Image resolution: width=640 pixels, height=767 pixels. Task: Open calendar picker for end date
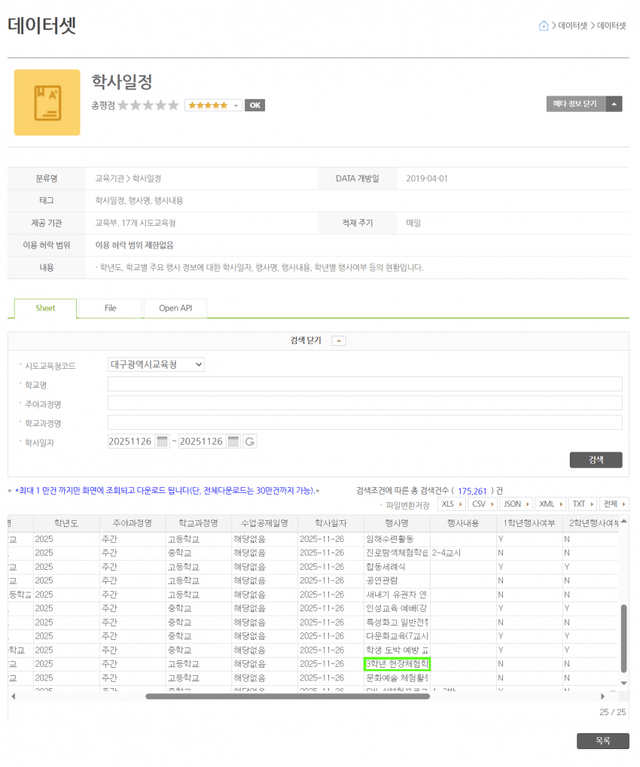pyautogui.click(x=233, y=442)
